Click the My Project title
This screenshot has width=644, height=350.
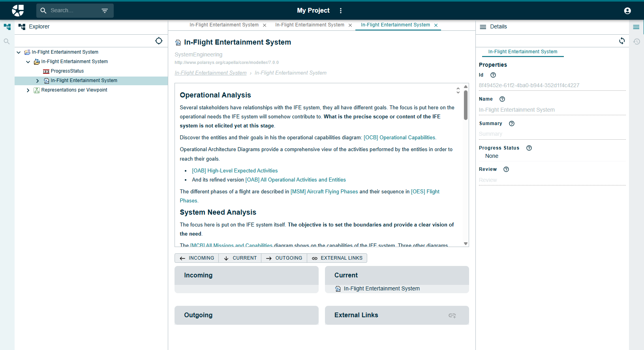pyautogui.click(x=313, y=11)
